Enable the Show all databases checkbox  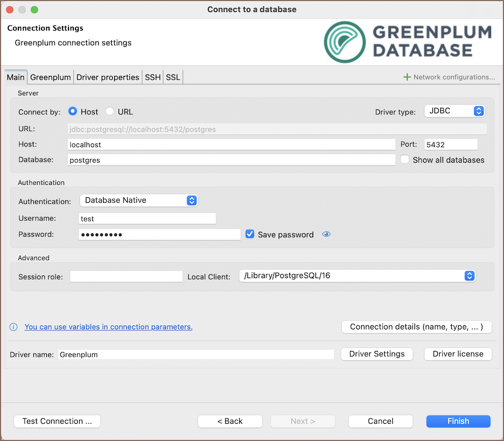405,160
